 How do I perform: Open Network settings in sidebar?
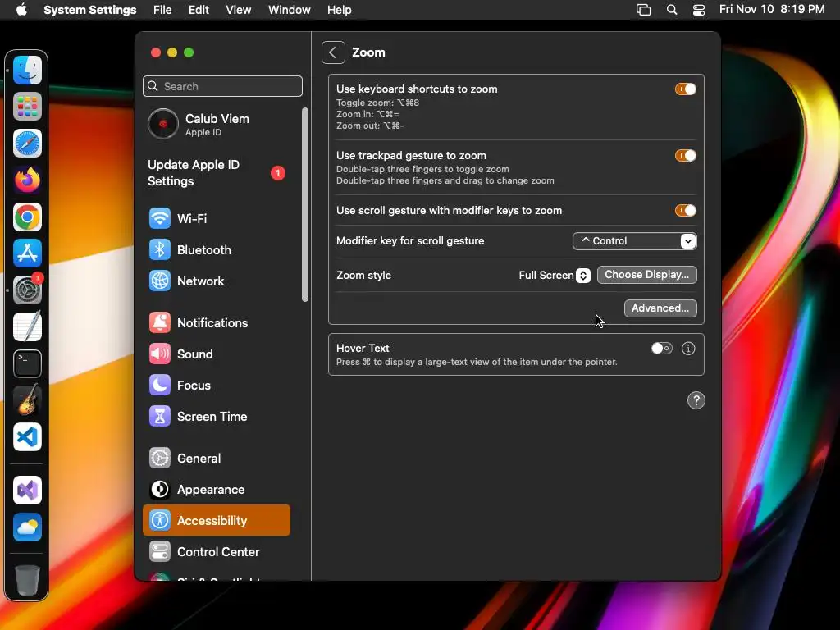point(217,281)
